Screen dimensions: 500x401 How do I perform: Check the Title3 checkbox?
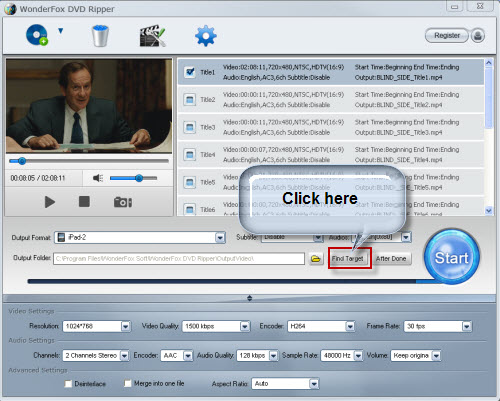coord(190,127)
